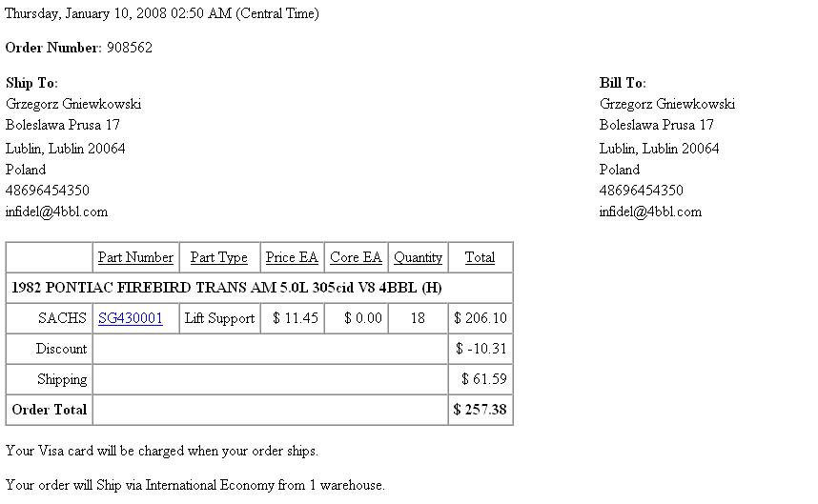The image size is (818, 504).
Task: Click the Core EA column header
Action: pyautogui.click(x=356, y=257)
